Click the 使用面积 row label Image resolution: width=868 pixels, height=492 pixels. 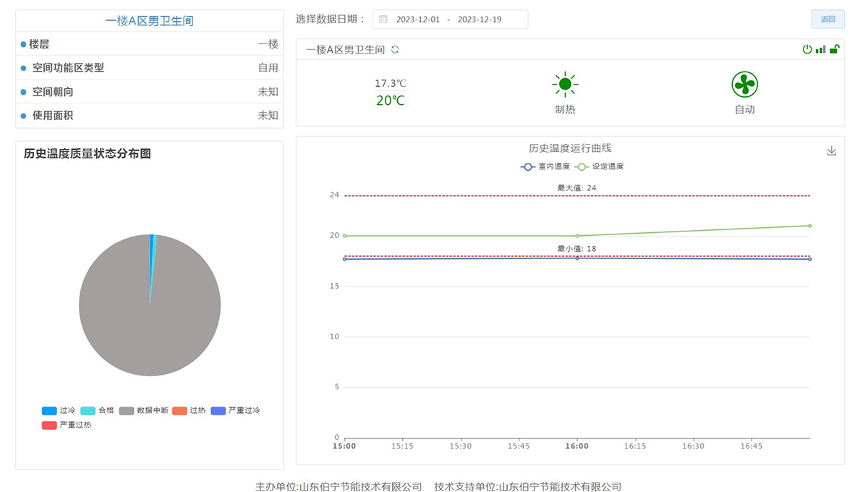tap(53, 115)
